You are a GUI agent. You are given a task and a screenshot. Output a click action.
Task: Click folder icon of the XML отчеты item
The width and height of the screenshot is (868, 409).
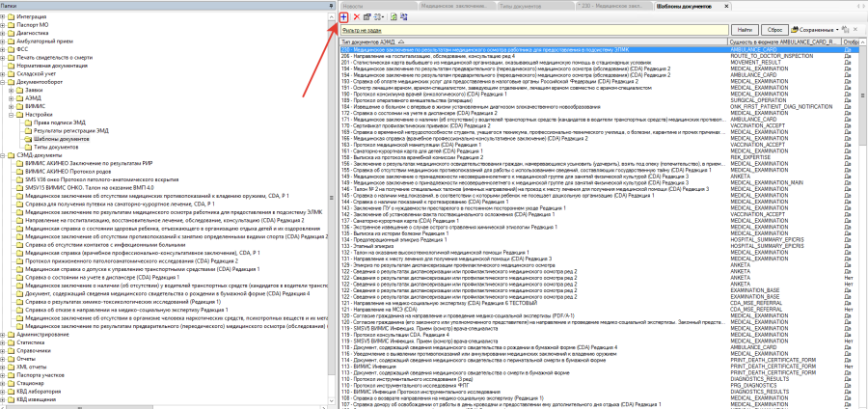[x=12, y=367]
